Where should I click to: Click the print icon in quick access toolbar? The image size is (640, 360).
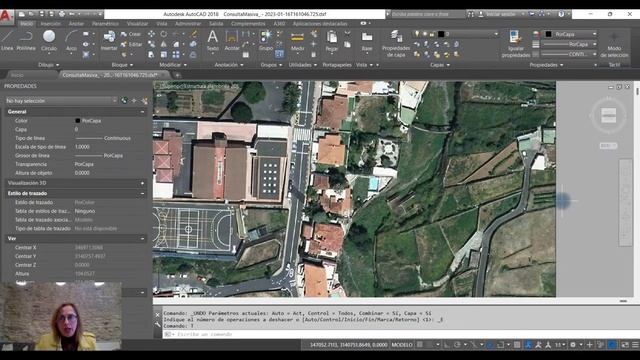[62, 14]
